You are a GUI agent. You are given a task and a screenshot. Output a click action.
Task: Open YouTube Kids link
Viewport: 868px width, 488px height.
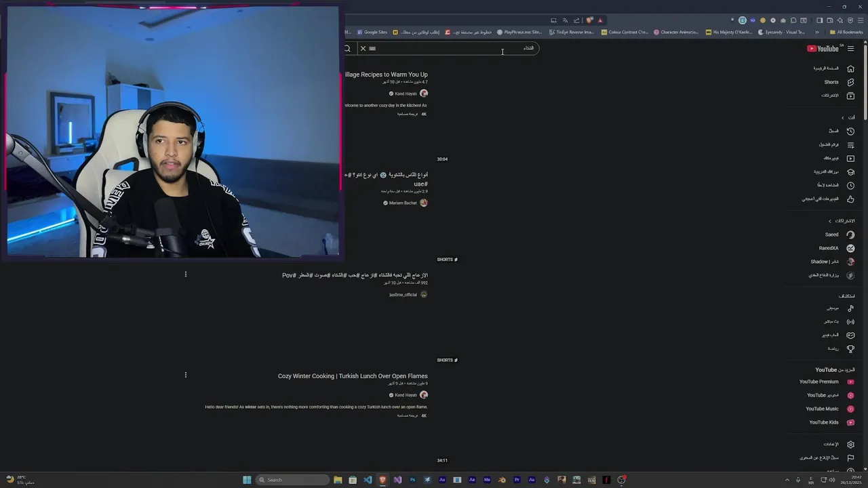tap(831, 422)
